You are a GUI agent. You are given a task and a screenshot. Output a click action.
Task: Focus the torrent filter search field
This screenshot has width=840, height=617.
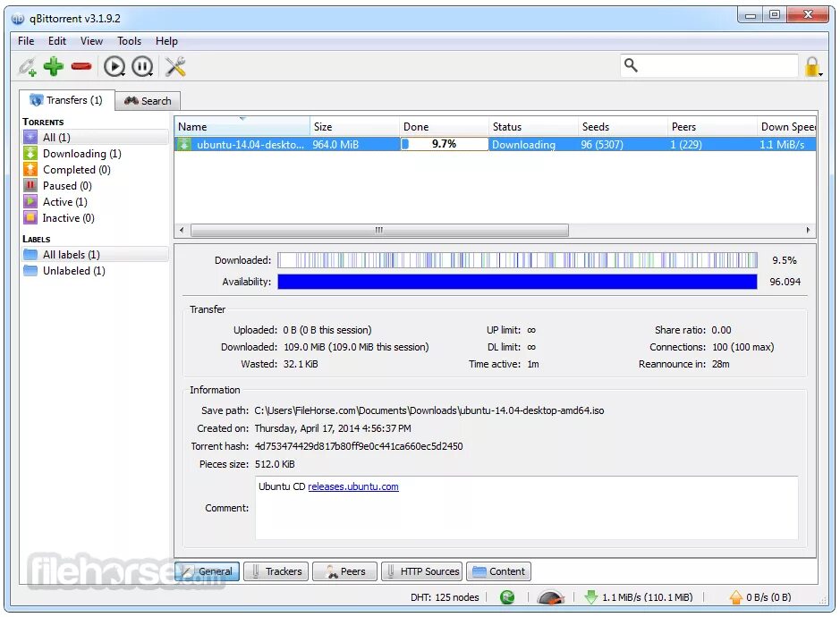coord(709,65)
